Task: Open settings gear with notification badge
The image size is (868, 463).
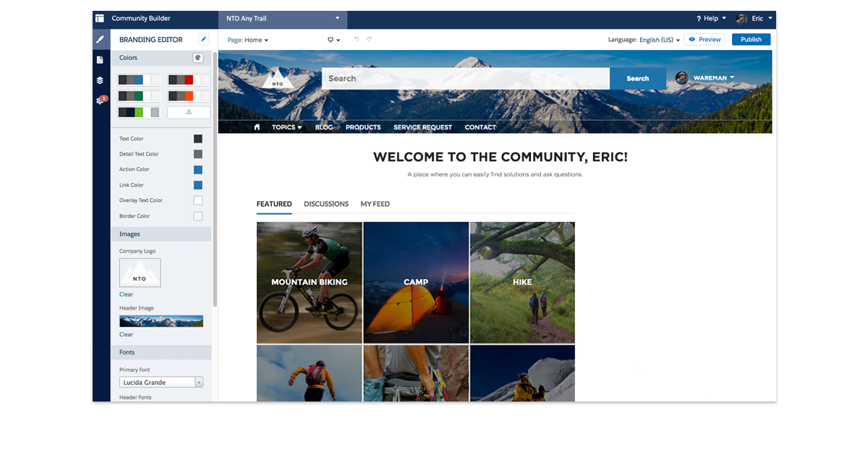Action: [101, 101]
